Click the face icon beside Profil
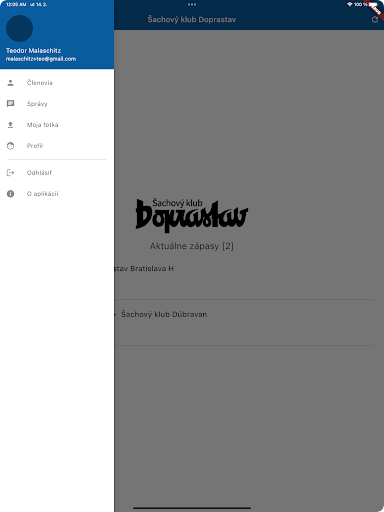The image size is (384, 512). click(10, 146)
